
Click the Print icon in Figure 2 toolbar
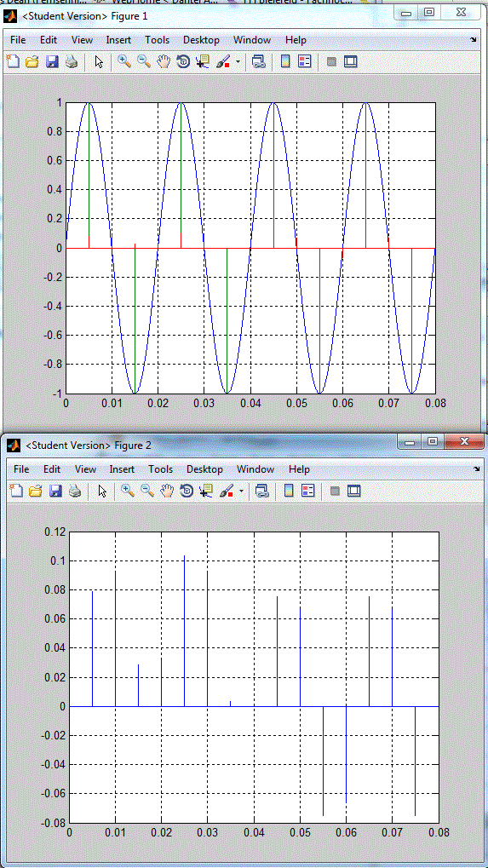(x=75, y=491)
